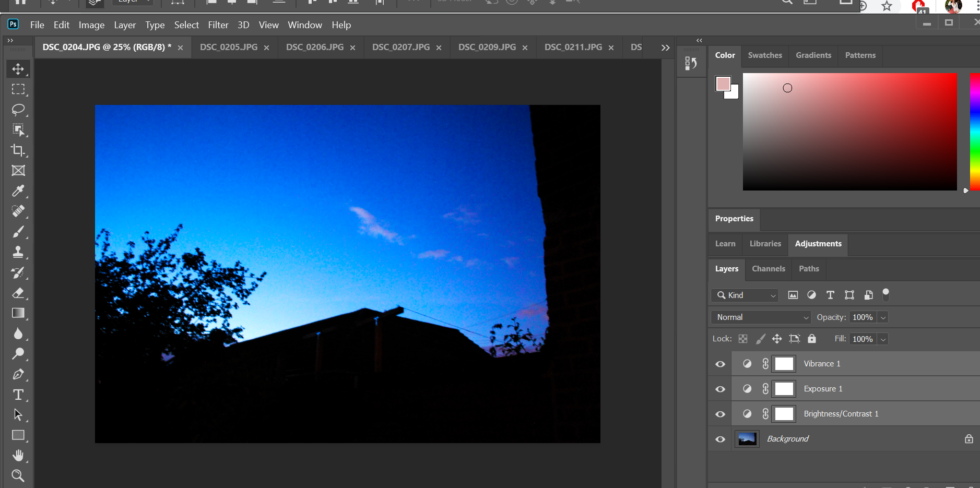Toggle visibility of Exposure 1 layer
Viewport: 980px width, 488px height.
pyautogui.click(x=720, y=389)
